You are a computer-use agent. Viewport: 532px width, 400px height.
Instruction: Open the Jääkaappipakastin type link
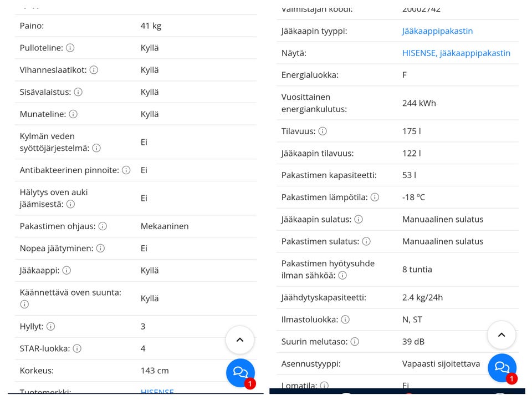coord(437,31)
